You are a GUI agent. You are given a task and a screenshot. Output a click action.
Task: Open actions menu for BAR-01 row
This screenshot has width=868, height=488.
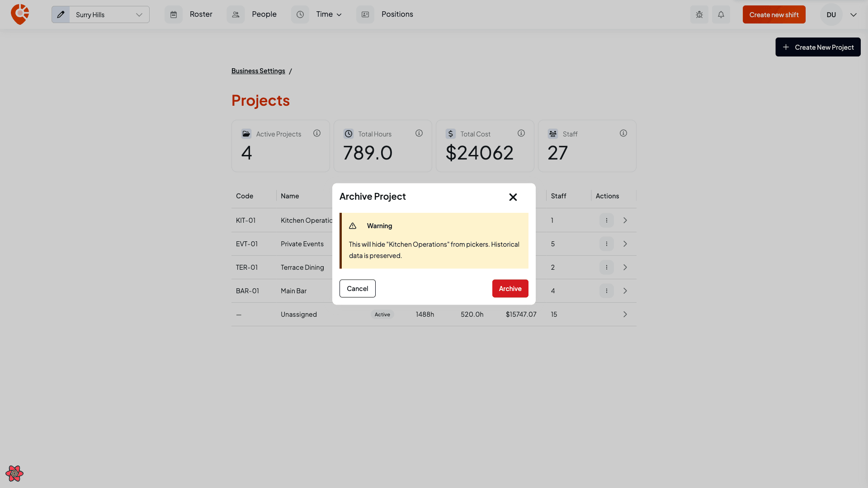tap(607, 291)
